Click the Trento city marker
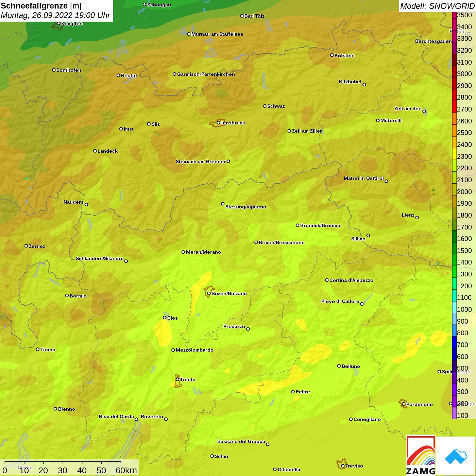This screenshot has width=476, height=476. coord(177,379)
